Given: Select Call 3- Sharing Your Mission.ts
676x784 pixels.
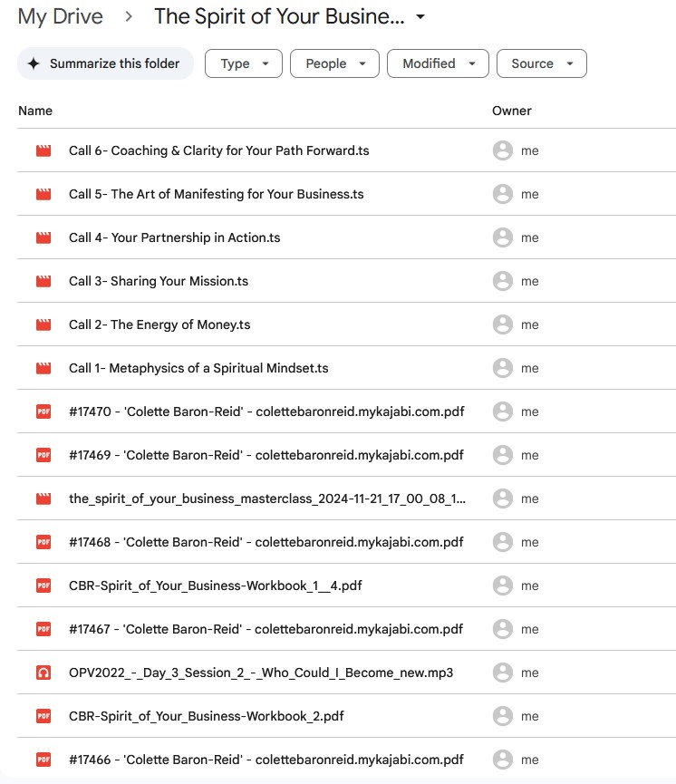Looking at the screenshot, I should point(159,282).
